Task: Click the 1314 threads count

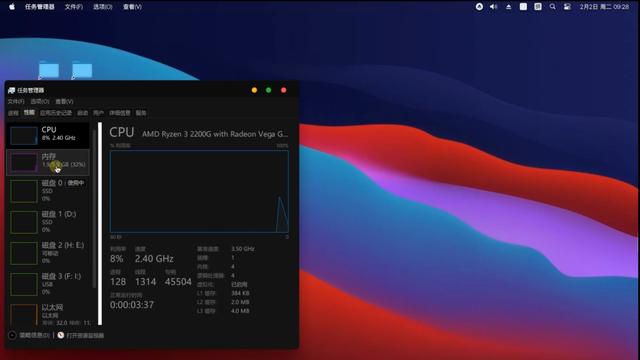Action: click(145, 282)
